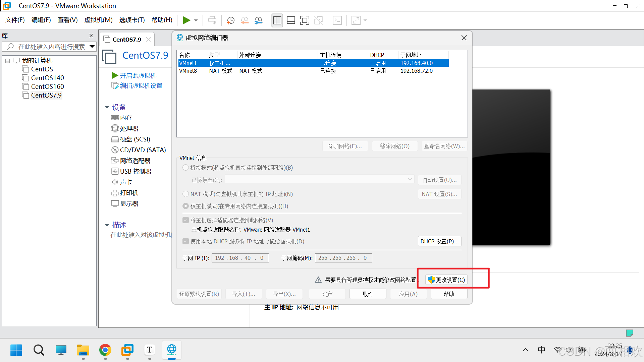Select the NAT mode radio button
644x362 pixels.
click(x=185, y=194)
